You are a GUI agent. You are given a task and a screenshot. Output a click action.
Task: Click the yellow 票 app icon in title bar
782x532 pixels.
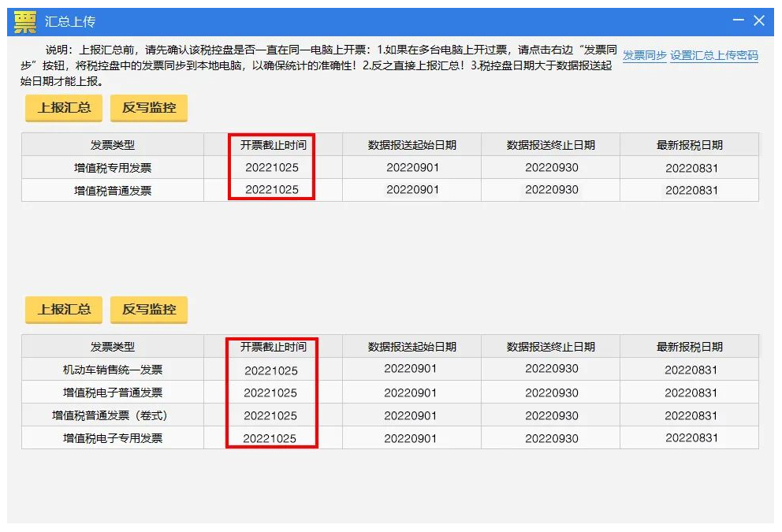[25, 21]
